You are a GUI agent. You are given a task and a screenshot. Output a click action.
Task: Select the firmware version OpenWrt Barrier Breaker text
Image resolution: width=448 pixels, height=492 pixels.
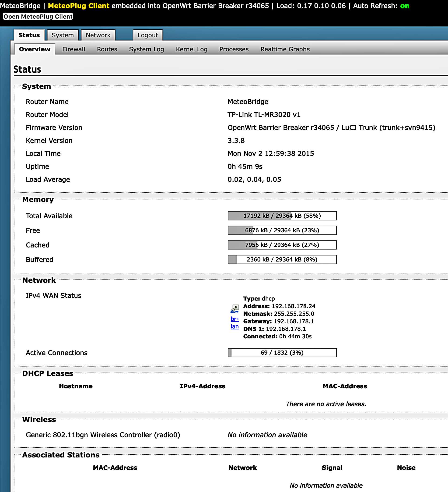tap(331, 128)
